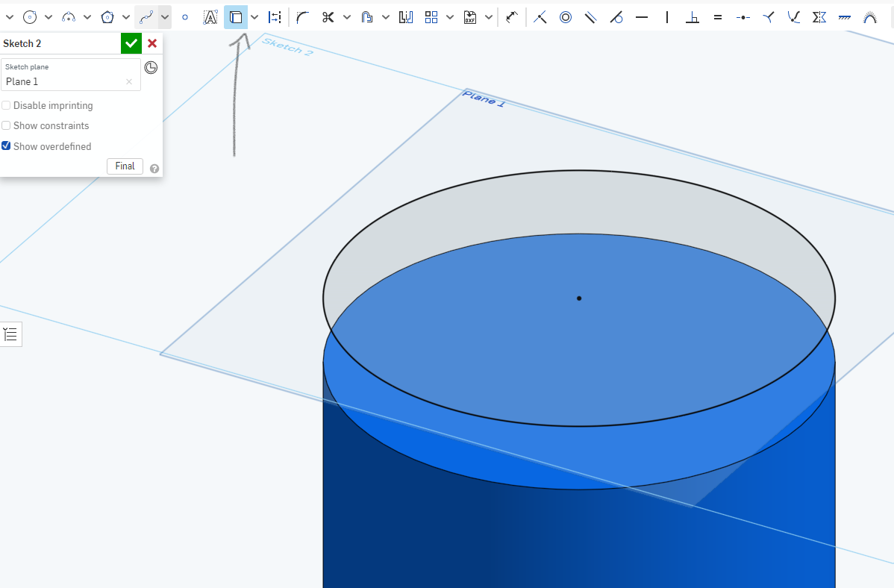Apply the Coincident constraint
This screenshot has width=894, height=588.
click(x=540, y=18)
